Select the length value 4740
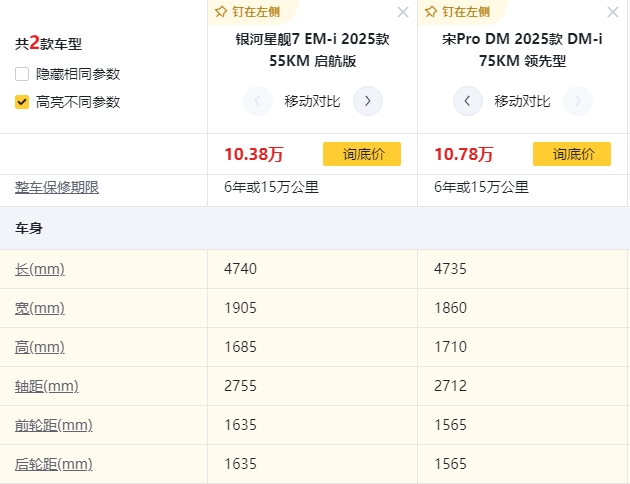 (240, 269)
